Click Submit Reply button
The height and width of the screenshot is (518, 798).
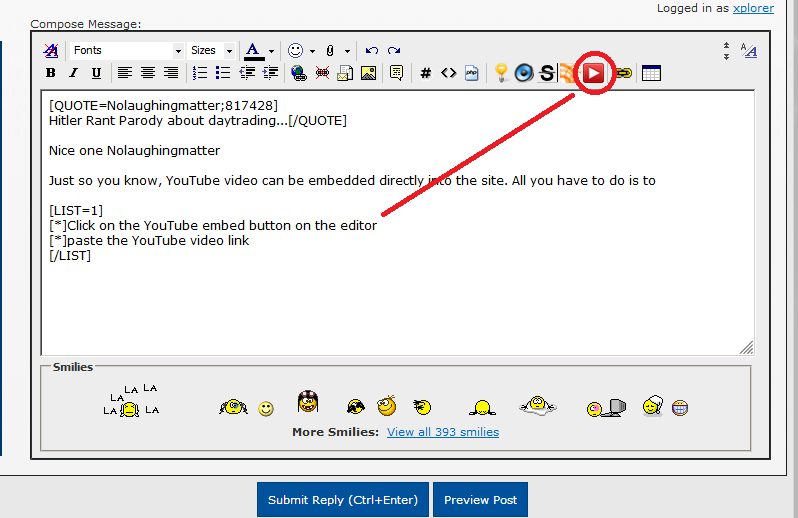pyautogui.click(x=343, y=500)
